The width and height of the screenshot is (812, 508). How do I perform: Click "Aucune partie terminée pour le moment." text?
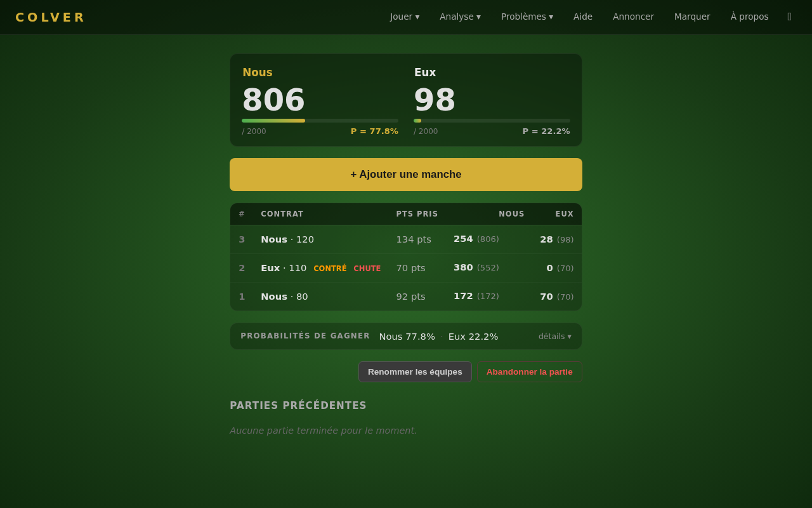(x=324, y=431)
